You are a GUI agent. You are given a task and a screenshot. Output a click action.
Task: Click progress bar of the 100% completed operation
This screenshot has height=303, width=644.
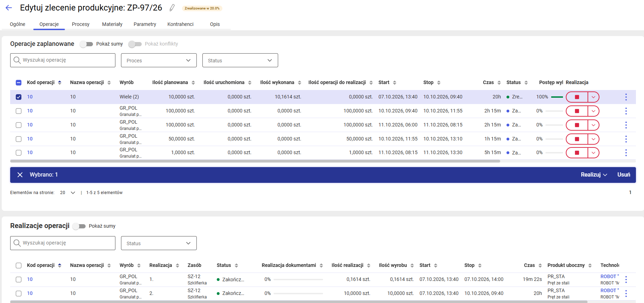click(557, 97)
